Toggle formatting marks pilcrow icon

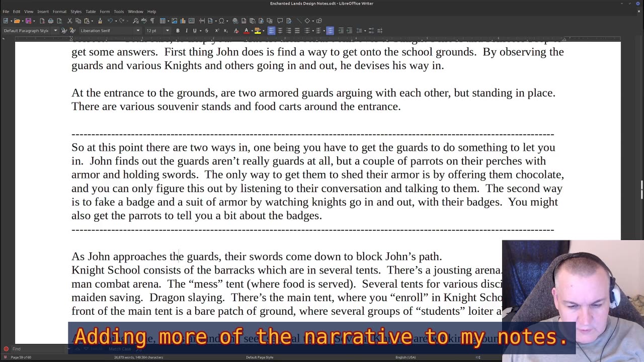pyautogui.click(x=152, y=21)
